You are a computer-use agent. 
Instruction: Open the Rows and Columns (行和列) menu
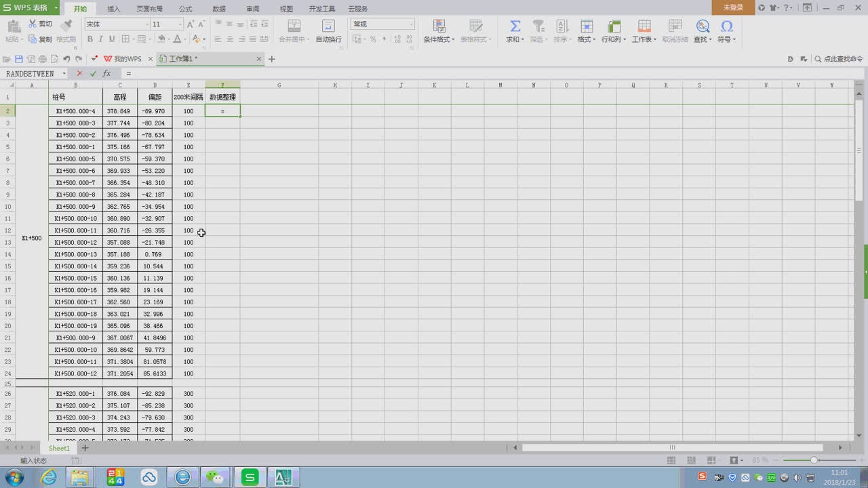coord(614,31)
